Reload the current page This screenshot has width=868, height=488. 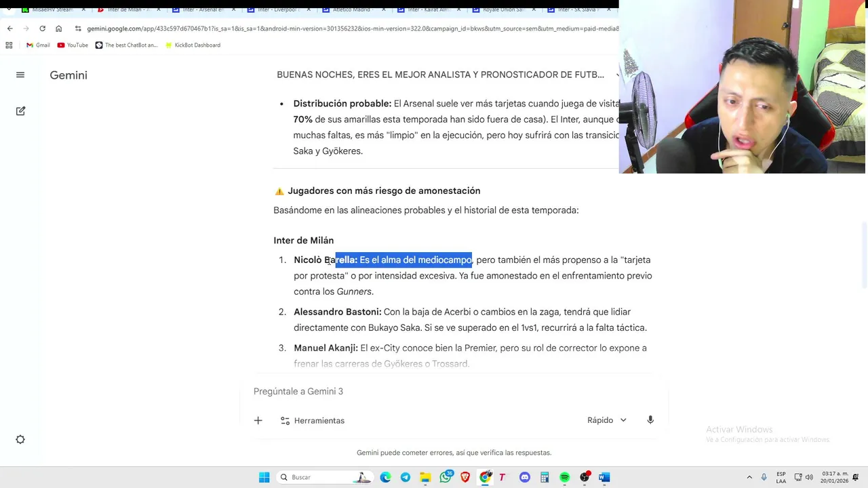43,28
